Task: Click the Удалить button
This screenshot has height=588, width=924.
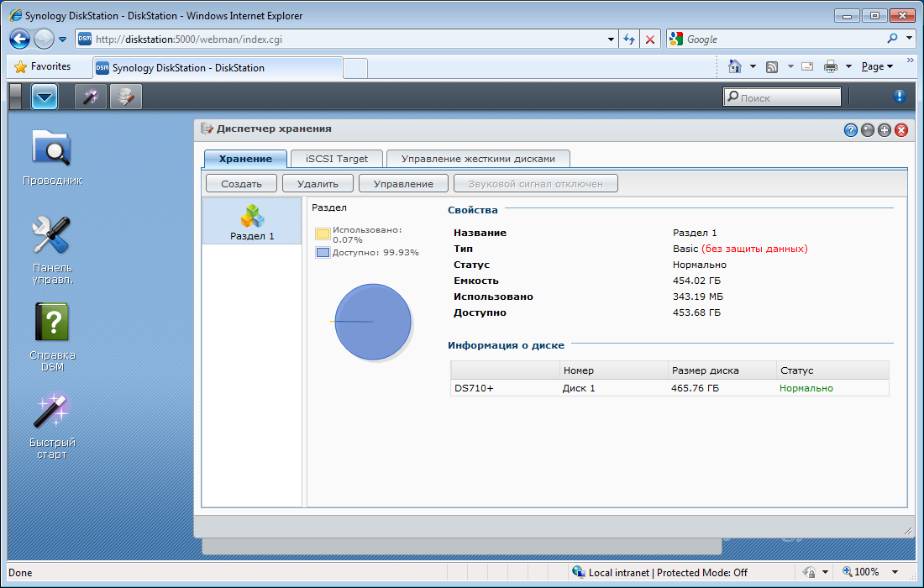Action: pyautogui.click(x=318, y=183)
